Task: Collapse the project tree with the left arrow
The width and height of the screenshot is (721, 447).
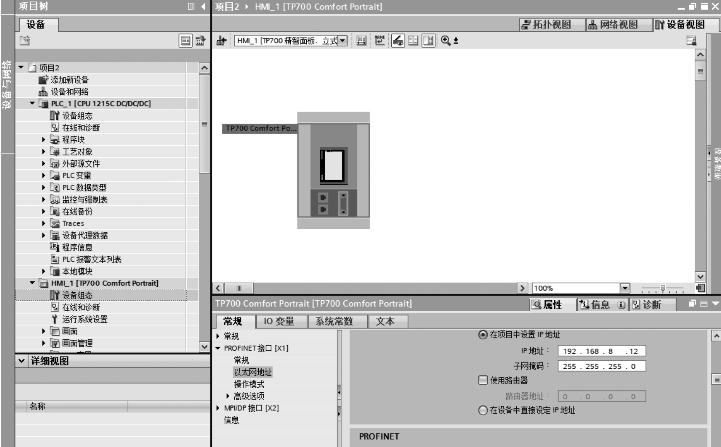Action: (x=203, y=6)
